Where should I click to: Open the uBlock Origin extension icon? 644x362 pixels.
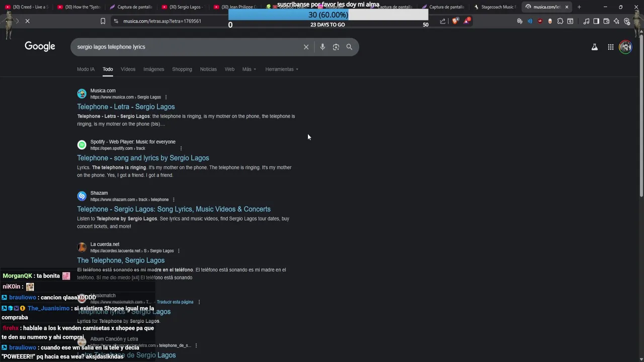[x=540, y=21]
